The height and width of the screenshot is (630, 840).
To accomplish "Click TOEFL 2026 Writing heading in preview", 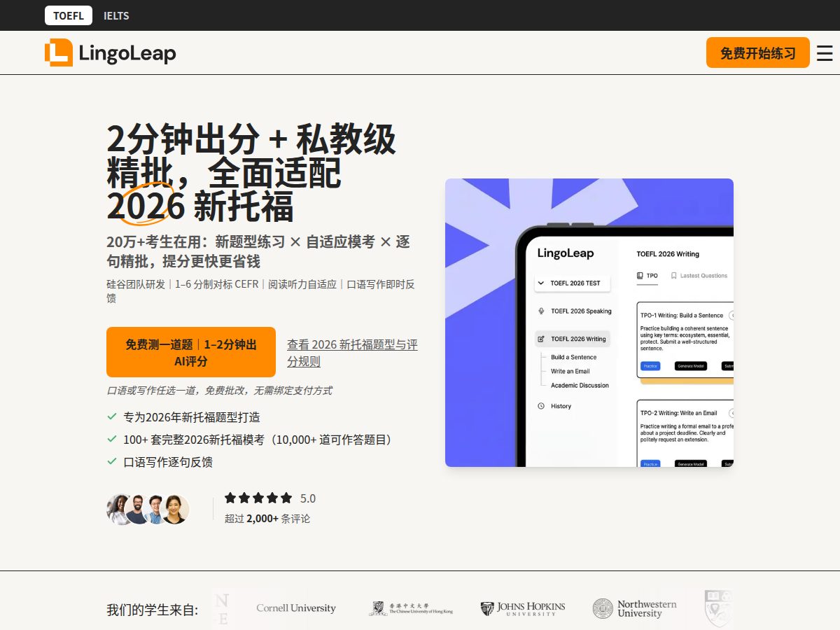I will point(668,254).
